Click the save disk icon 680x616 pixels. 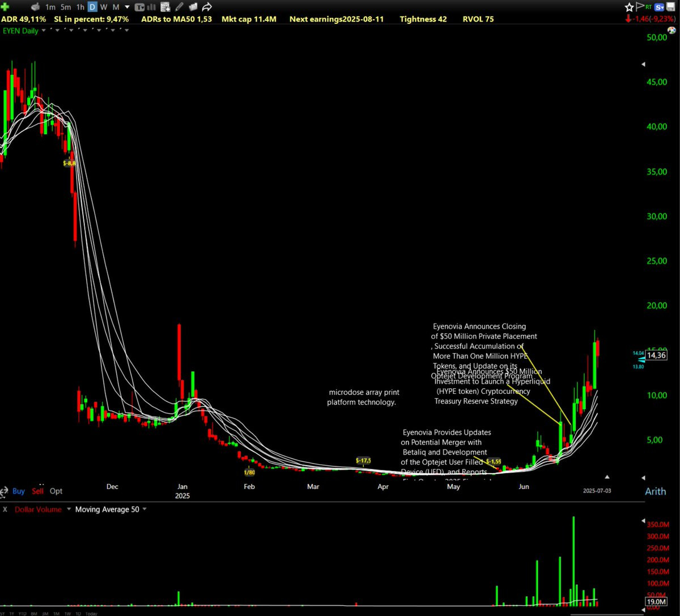[x=670, y=7]
